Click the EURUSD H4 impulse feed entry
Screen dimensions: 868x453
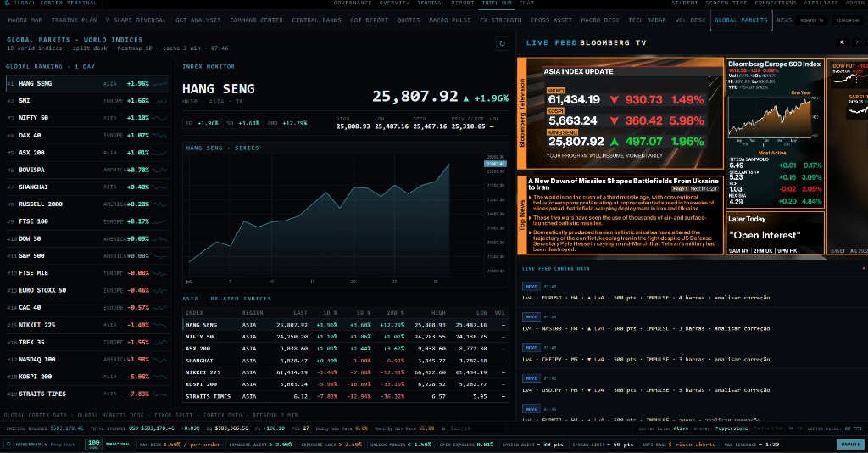click(692, 293)
